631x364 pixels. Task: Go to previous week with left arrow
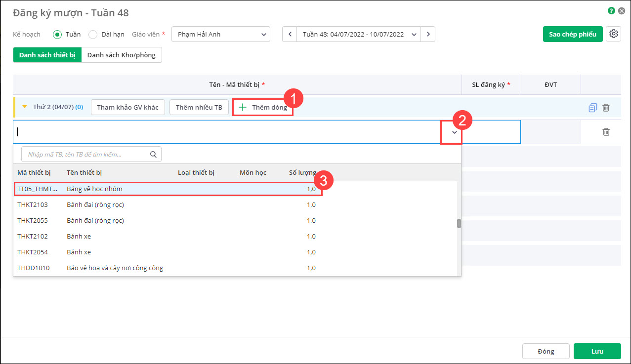290,34
